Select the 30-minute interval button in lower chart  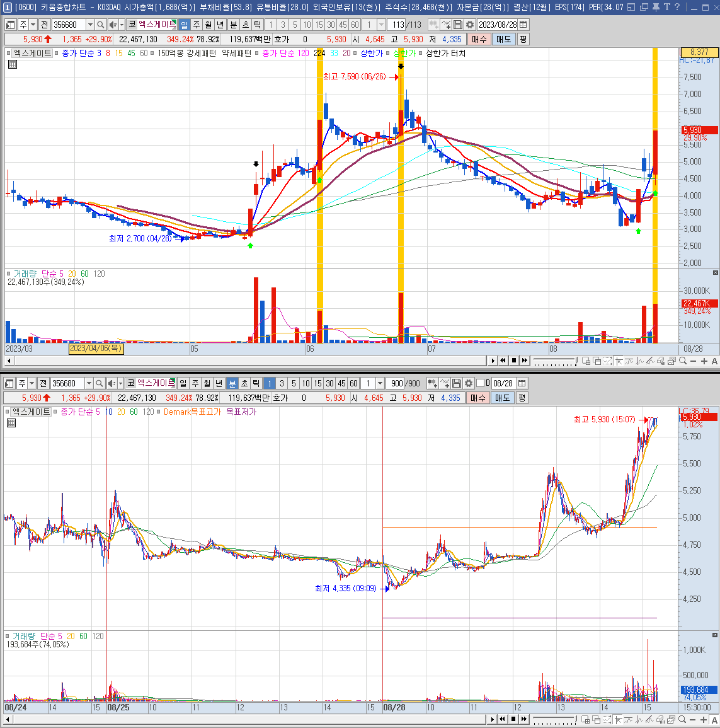pos(329,383)
